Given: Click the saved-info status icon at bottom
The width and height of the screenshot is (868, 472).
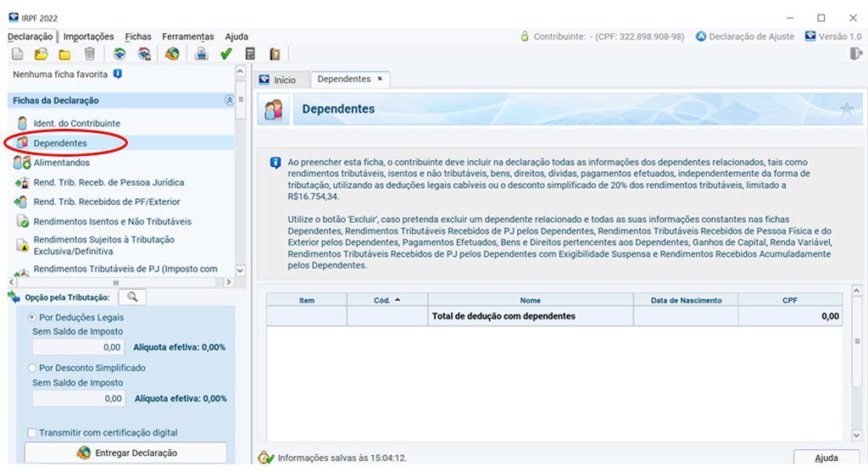Looking at the screenshot, I should (265, 458).
